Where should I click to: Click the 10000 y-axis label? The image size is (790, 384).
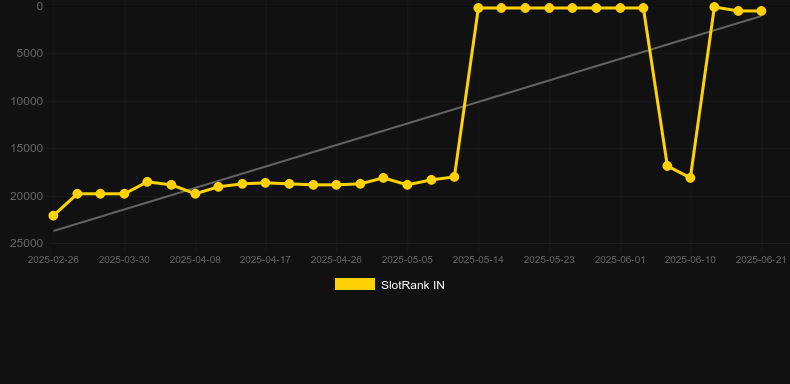(27, 101)
